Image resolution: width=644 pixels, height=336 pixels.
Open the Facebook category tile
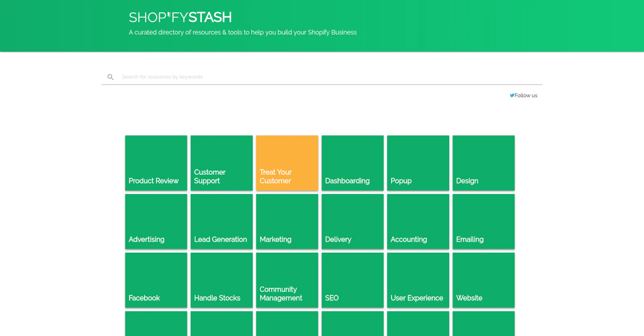(156, 280)
